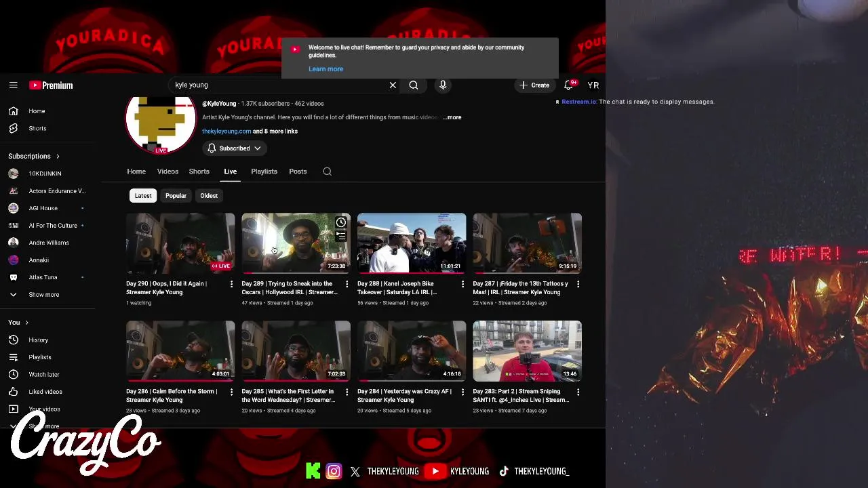Click Learn more in live chat notice
The width and height of the screenshot is (868, 488).
coord(325,69)
